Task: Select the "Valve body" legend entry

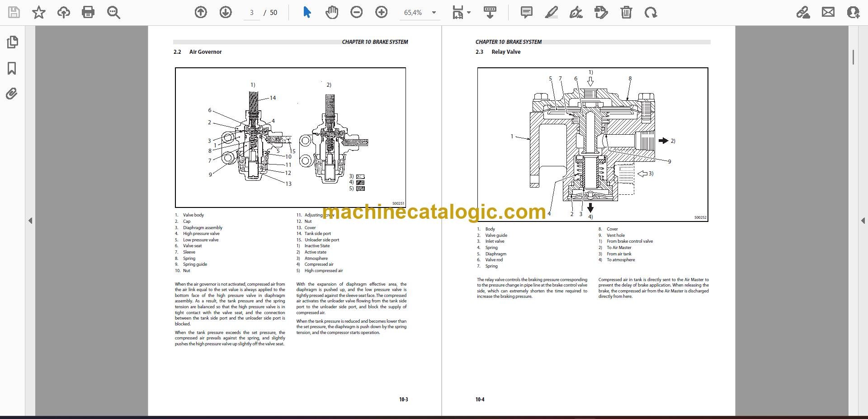Action: point(193,215)
